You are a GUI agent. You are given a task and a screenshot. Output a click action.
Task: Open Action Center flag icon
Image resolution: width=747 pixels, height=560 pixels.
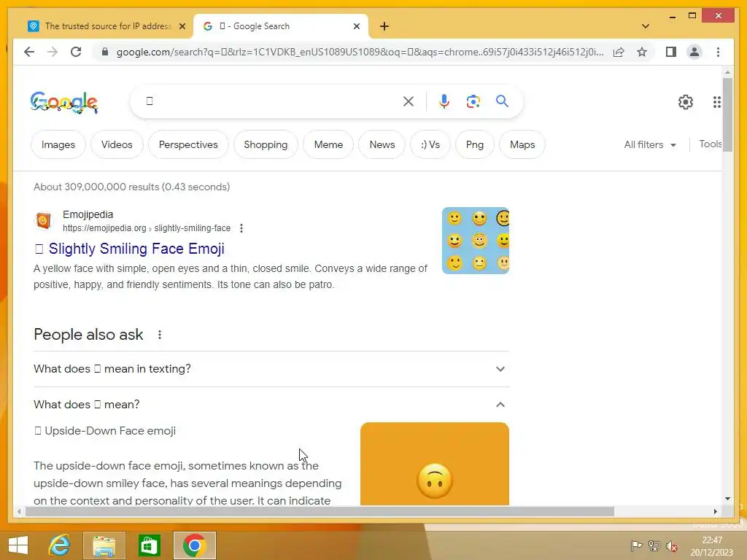[636, 545]
